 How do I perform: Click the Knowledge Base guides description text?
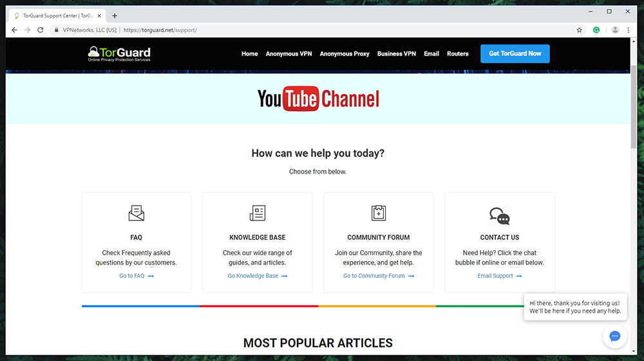[x=258, y=258]
